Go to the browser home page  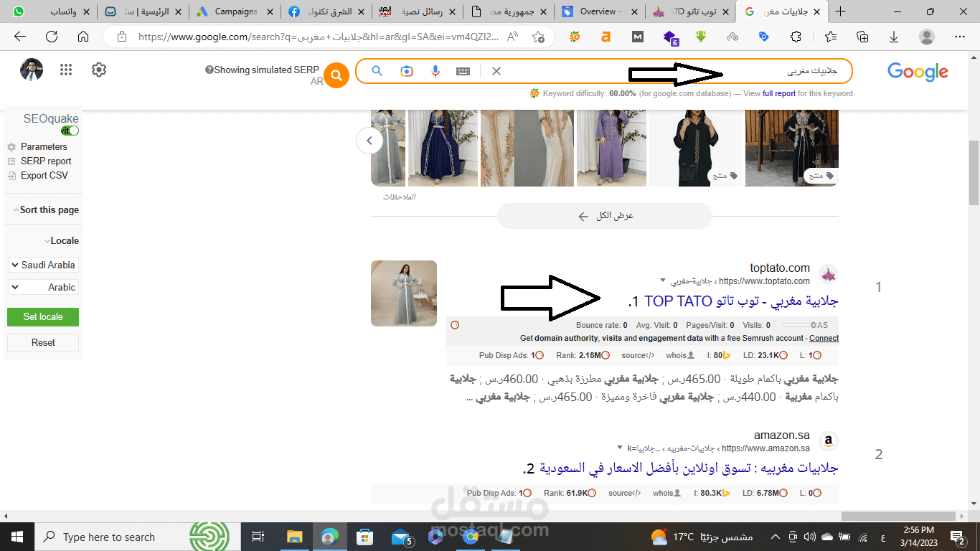coord(83,37)
